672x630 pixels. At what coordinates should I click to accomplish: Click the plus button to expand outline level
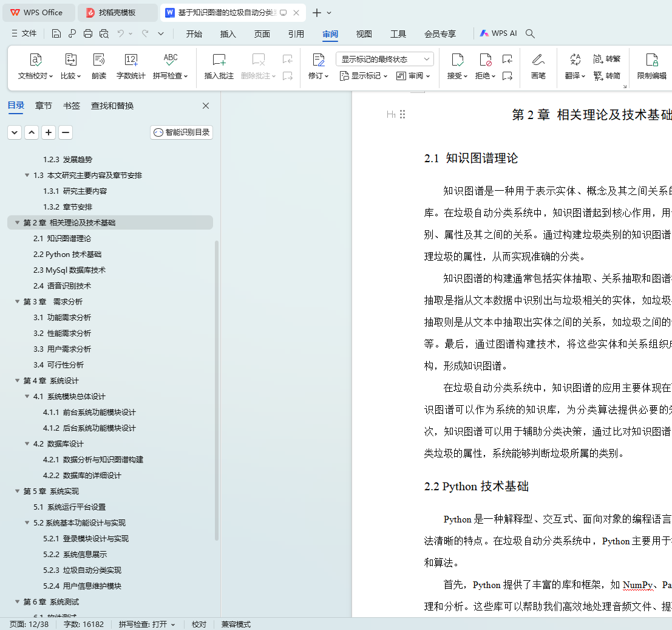[x=49, y=132]
